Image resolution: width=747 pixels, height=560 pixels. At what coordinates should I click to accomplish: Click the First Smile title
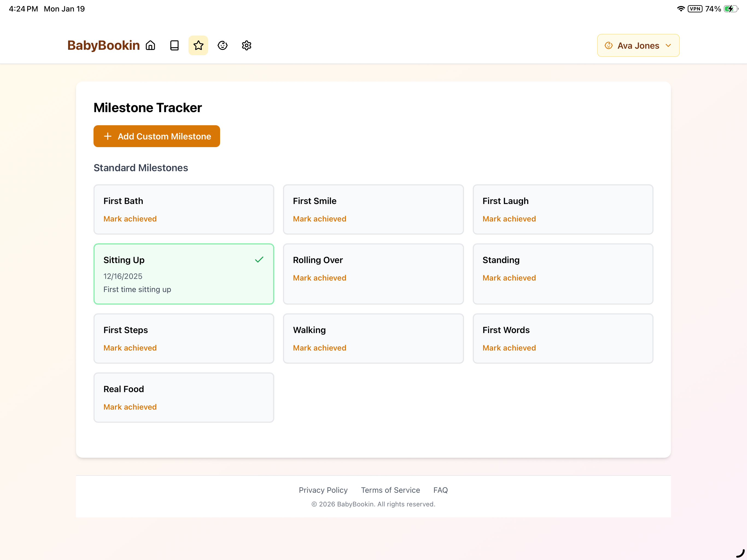(314, 201)
